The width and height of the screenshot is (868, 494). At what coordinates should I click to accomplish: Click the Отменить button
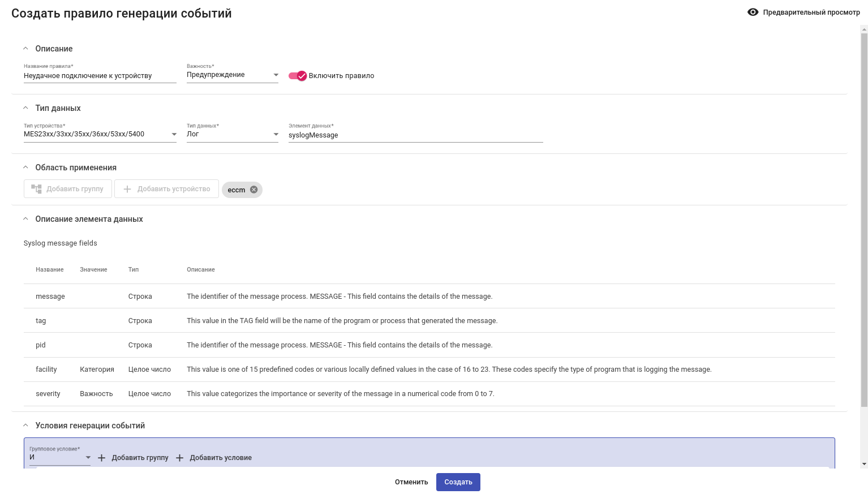pyautogui.click(x=411, y=482)
